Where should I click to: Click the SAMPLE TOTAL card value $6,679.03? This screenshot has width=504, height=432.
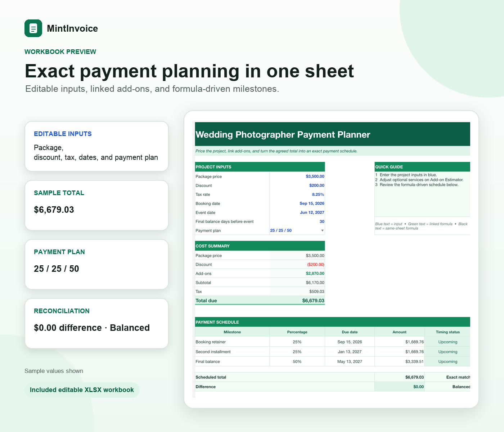54,210
